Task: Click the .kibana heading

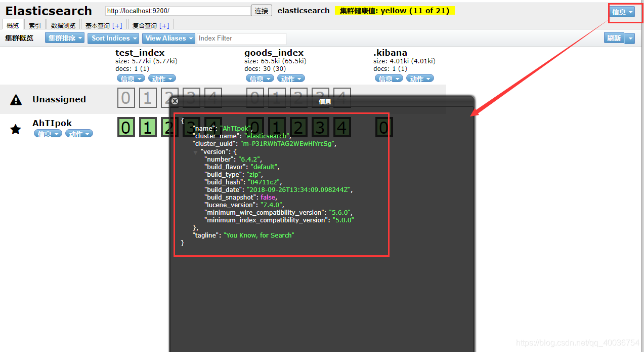Action: (391, 53)
